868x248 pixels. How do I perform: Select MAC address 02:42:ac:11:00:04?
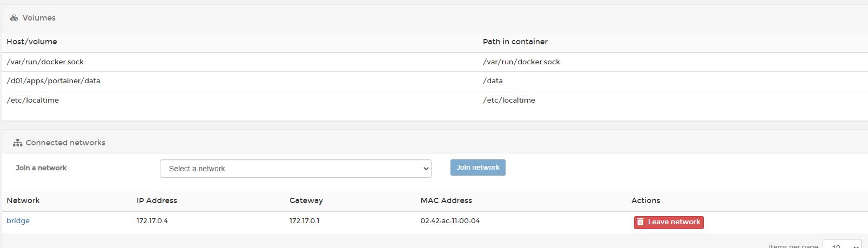pos(450,220)
